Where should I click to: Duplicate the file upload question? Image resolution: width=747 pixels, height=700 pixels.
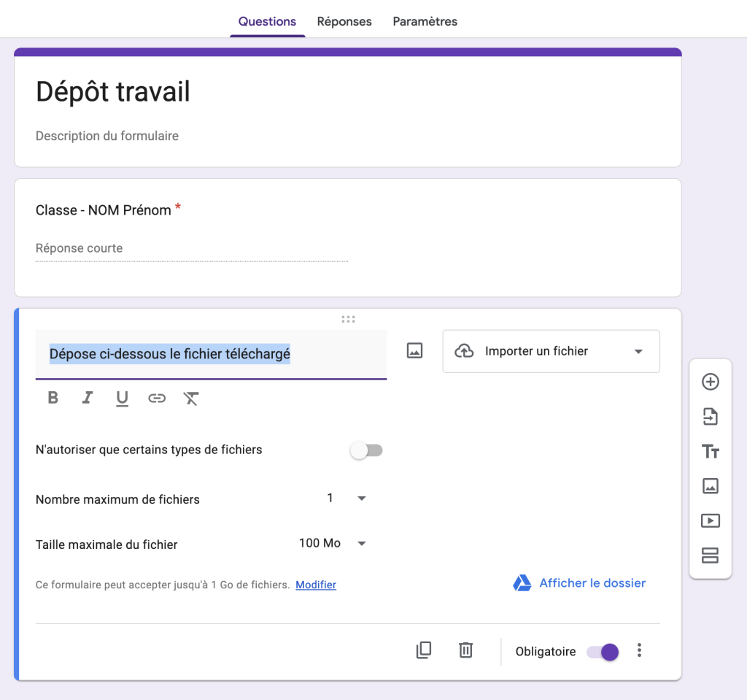(x=424, y=650)
